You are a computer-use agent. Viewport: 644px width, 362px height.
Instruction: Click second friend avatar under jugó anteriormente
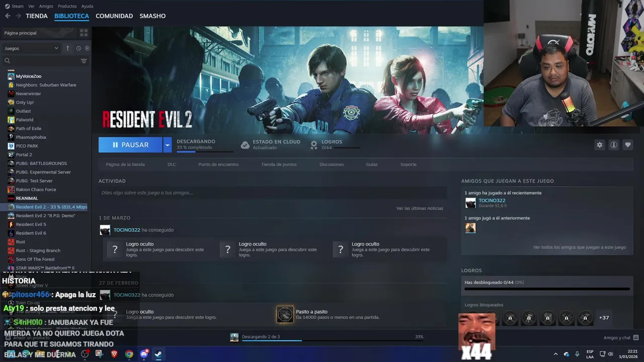pyautogui.click(x=470, y=228)
